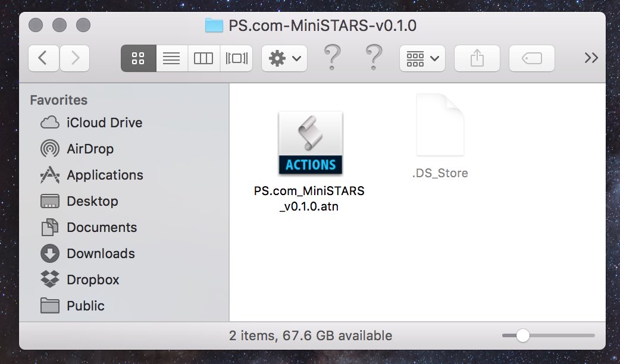The width and height of the screenshot is (620, 364).
Task: Select AirDrop in Favorites
Action: pos(90,149)
